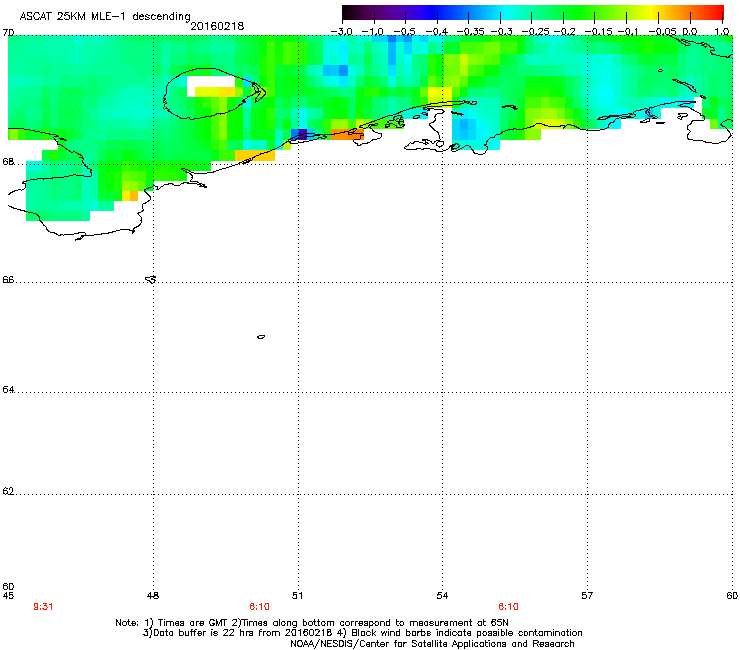Click the "1.0" color bar label

click(722, 32)
